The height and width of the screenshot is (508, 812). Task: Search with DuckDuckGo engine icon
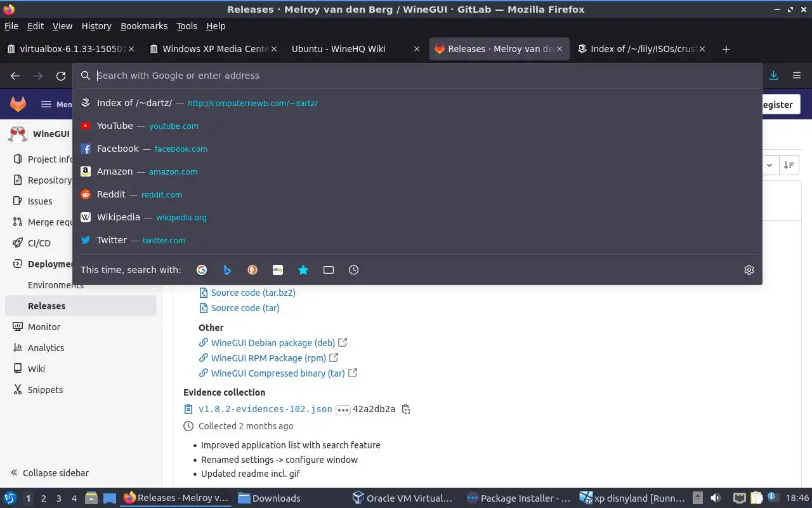pos(252,270)
